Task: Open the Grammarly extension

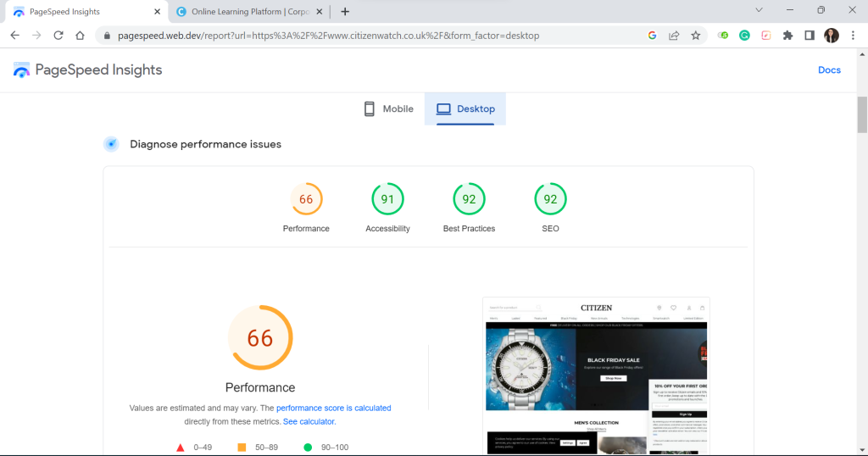Action: coord(744,36)
